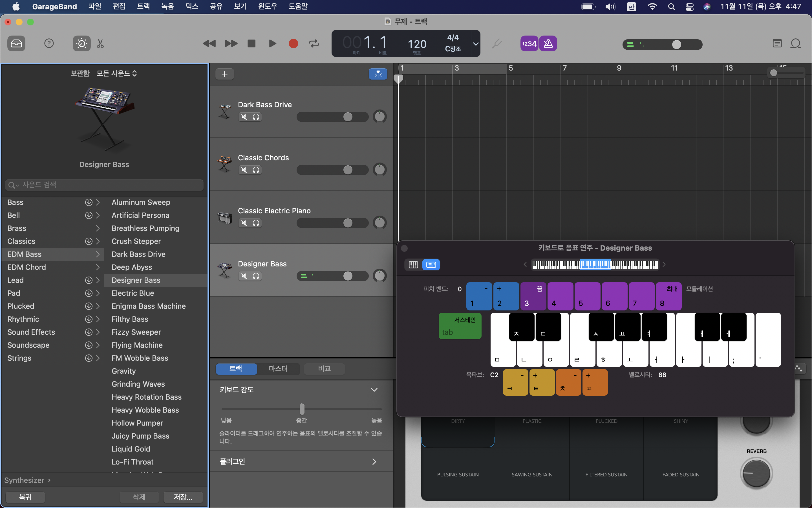Switch to the 마스터 tab

[278, 369]
